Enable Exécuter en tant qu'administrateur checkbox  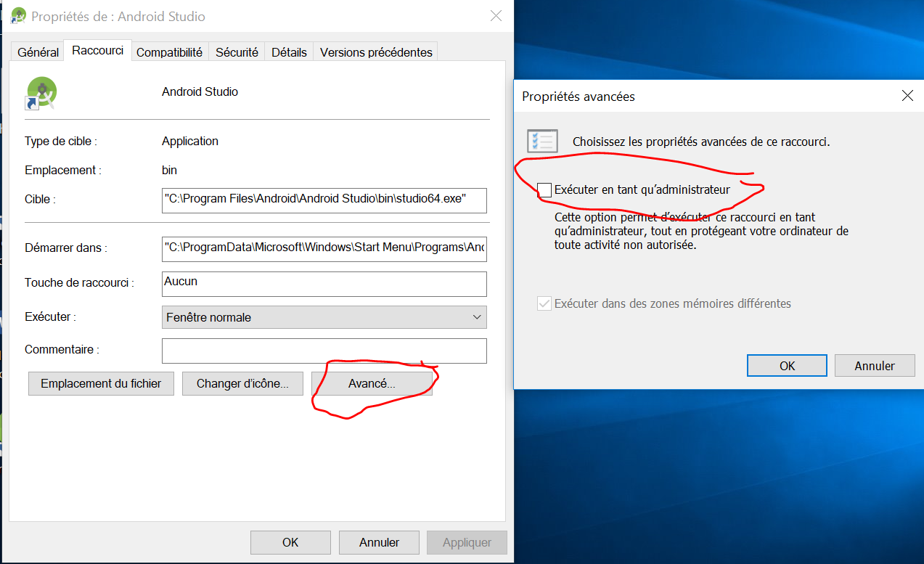[x=544, y=190]
